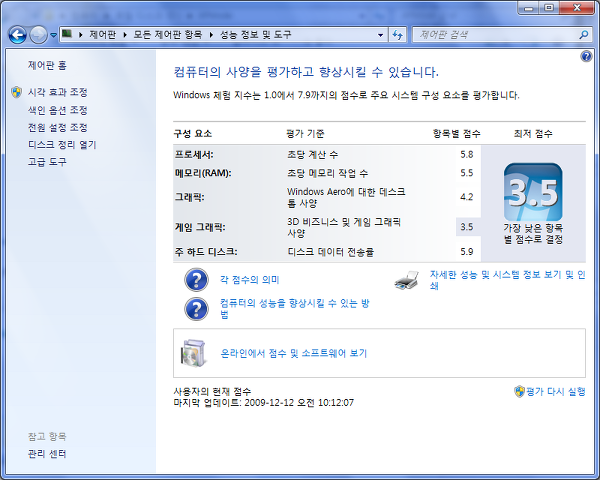600x480 pixels.
Task: Open help with the blue question icon
Action: click(586, 57)
